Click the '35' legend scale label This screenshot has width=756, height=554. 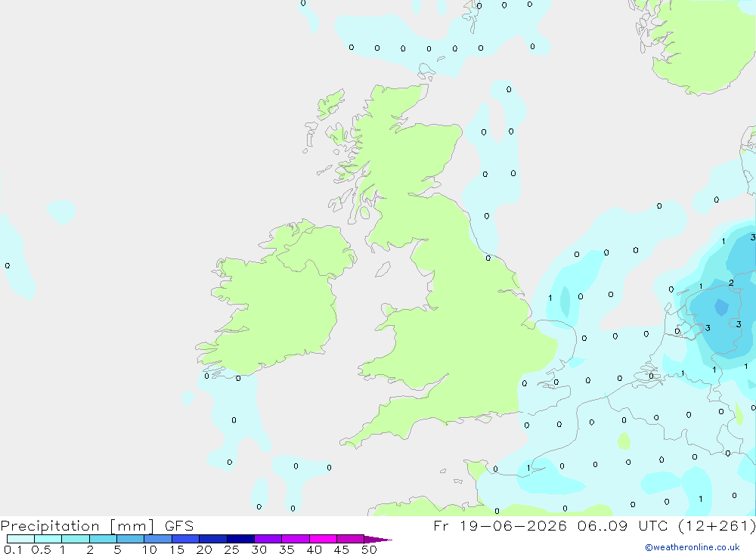287,549
